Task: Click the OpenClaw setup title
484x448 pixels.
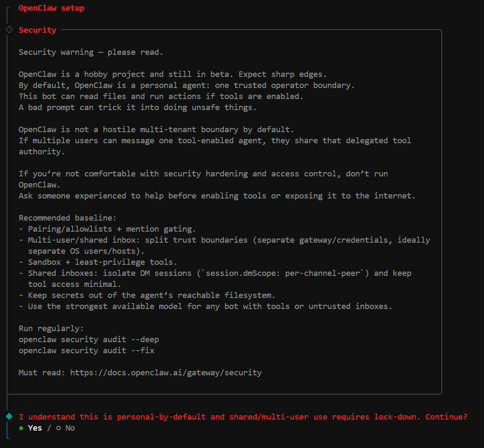Action: click(51, 8)
